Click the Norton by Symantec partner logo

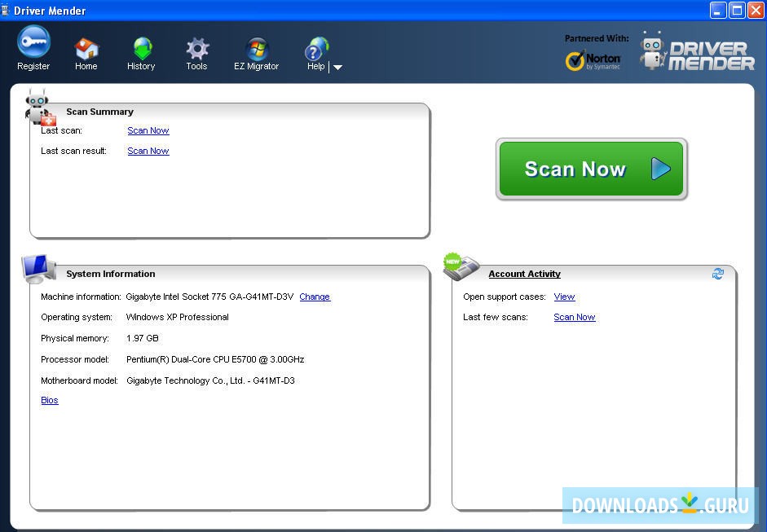click(x=593, y=59)
